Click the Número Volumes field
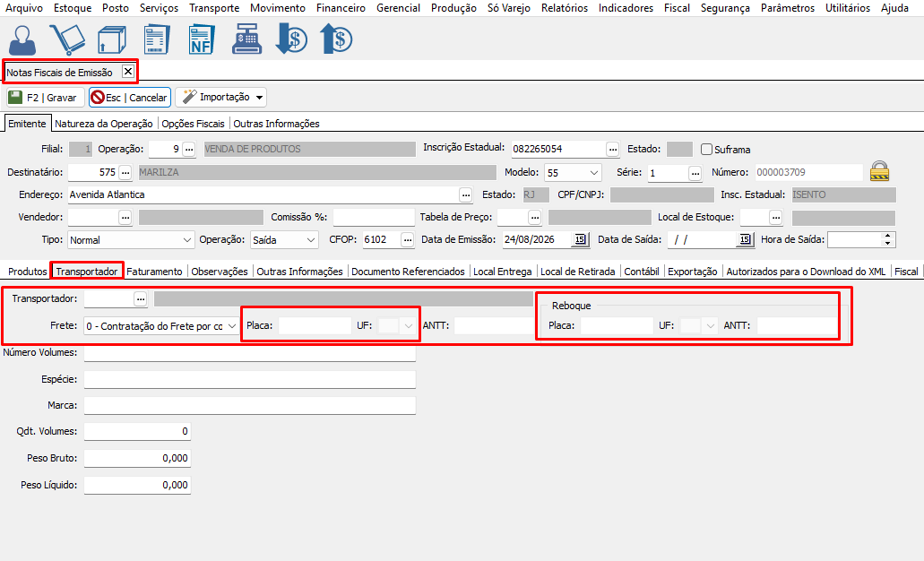 [250, 352]
